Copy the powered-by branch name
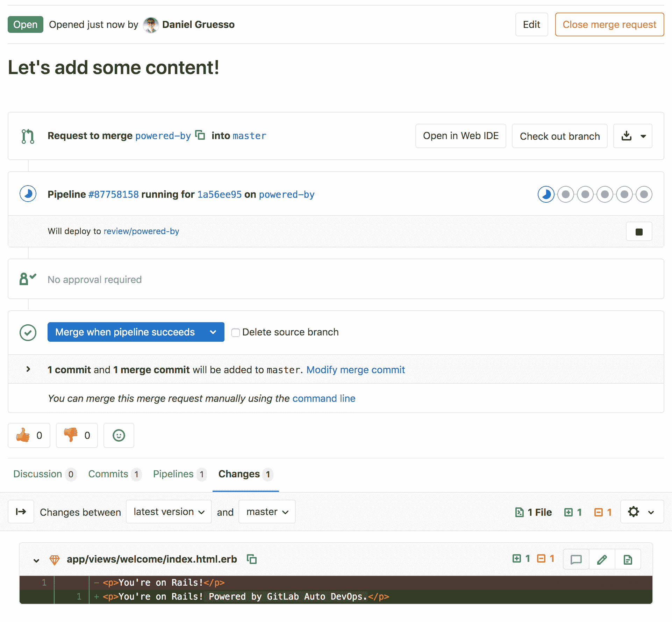This screenshot has width=672, height=622. tap(200, 135)
